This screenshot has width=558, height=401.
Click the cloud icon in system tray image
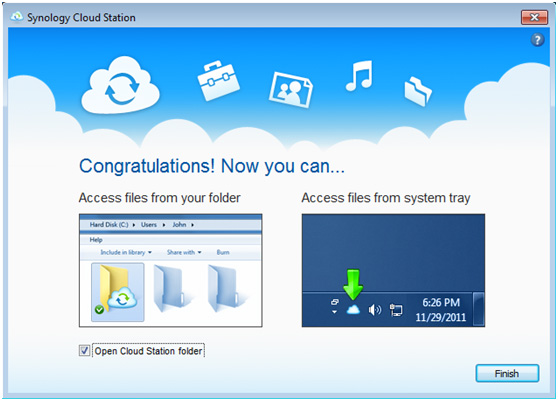353,310
